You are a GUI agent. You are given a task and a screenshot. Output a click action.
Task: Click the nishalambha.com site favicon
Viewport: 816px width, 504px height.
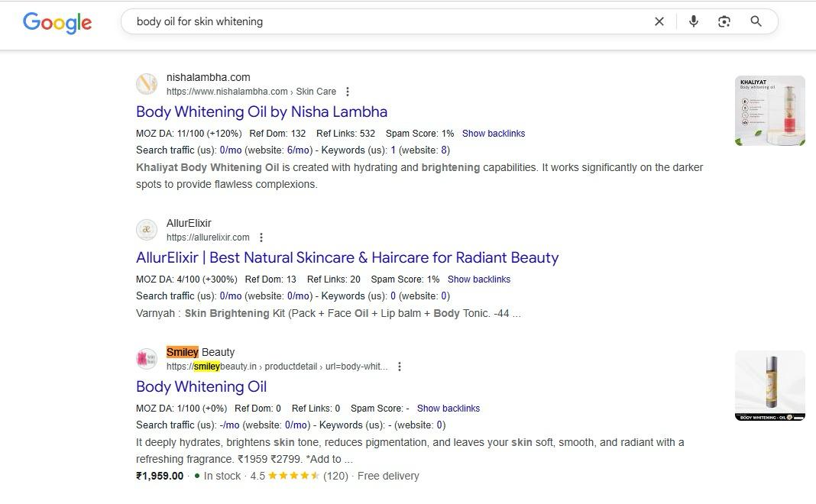point(147,84)
